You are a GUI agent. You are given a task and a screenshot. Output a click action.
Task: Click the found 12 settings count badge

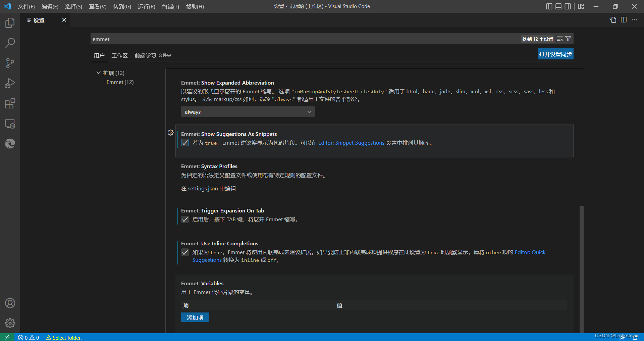point(538,39)
